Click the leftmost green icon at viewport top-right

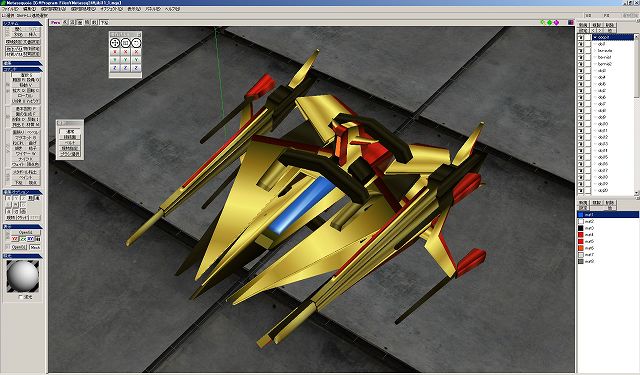(543, 22)
